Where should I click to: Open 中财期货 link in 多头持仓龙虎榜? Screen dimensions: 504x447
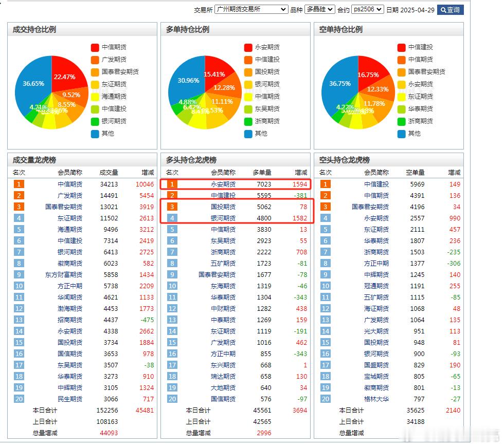(x=223, y=309)
